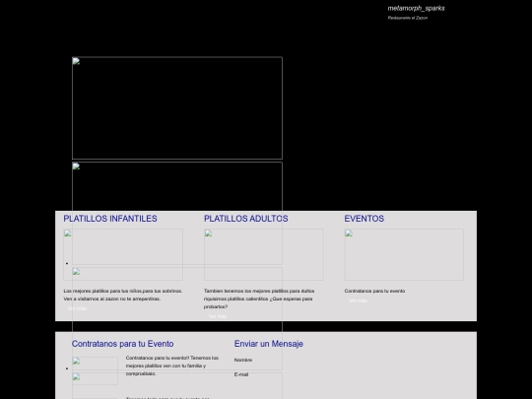Click the 'Enviar un Mensaje' heading
Viewport: 532px width, 399px height.
[x=268, y=344]
